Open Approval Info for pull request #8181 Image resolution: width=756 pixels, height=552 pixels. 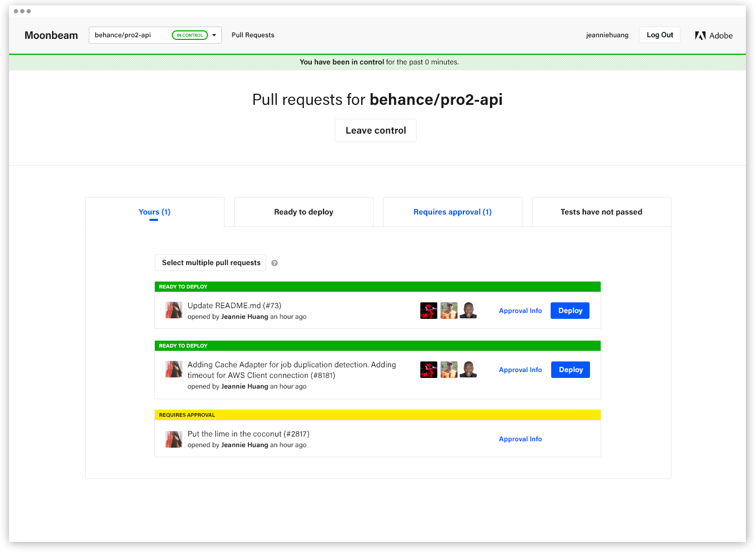(x=520, y=370)
